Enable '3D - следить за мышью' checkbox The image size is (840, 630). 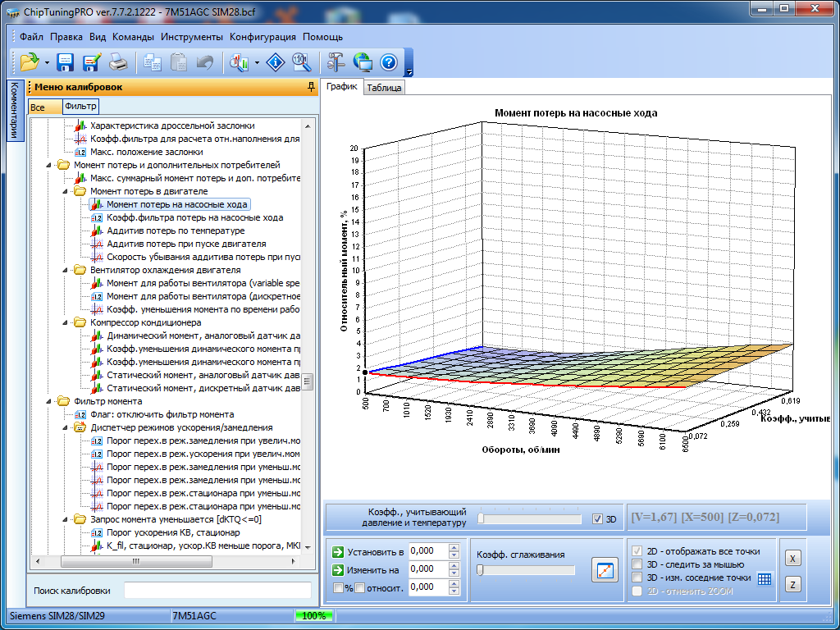click(637, 564)
